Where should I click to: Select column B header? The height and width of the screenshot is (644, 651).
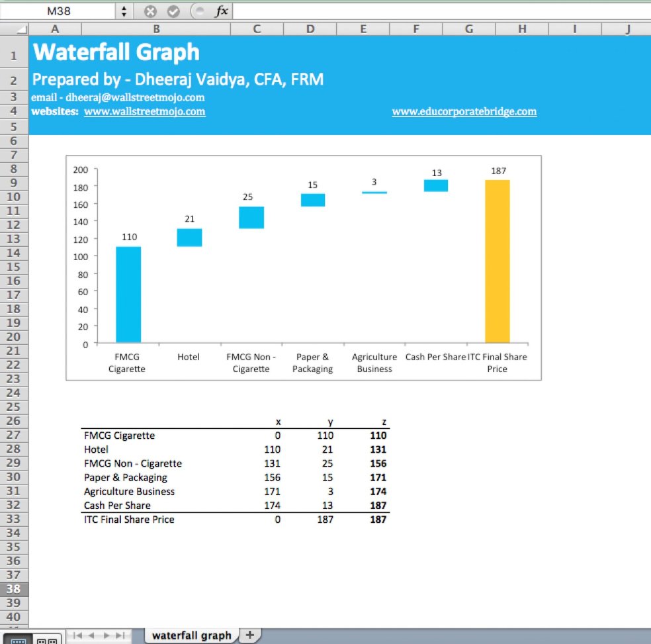(x=155, y=28)
